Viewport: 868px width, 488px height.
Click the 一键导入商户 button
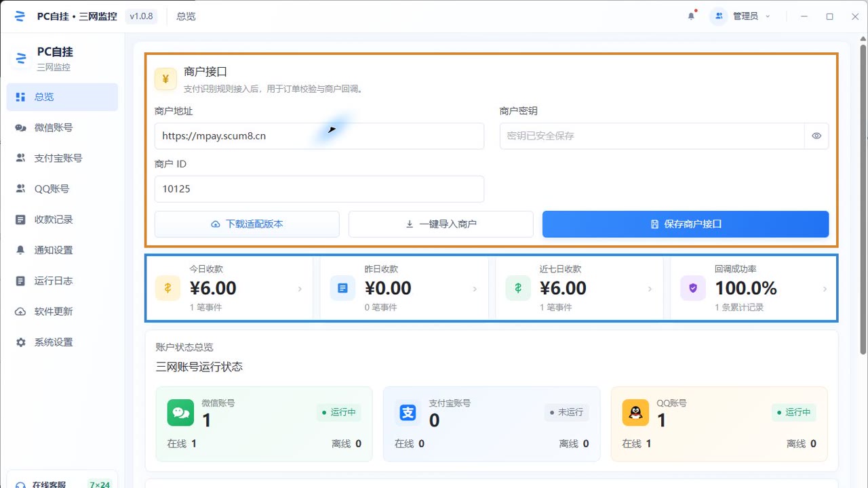point(441,224)
